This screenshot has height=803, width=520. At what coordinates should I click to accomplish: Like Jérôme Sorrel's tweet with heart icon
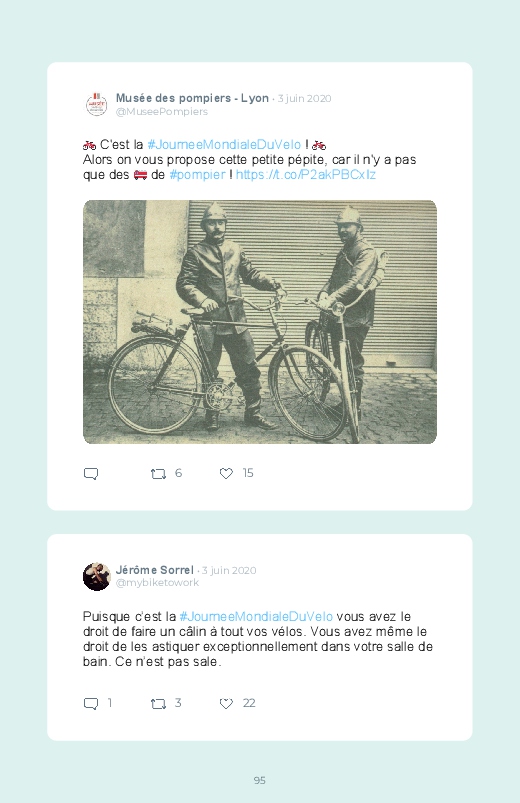click(226, 704)
